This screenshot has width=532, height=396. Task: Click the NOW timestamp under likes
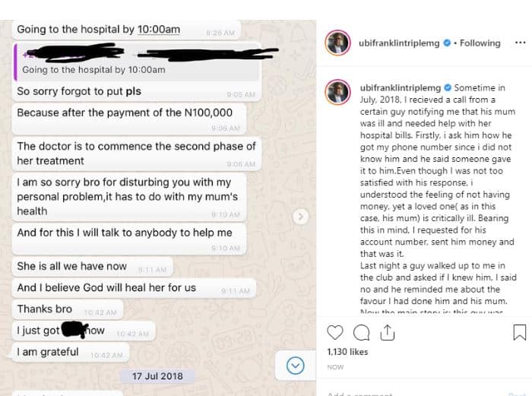(335, 367)
